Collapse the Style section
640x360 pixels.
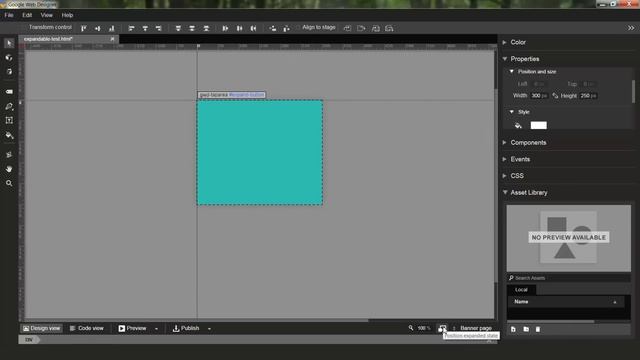511,112
